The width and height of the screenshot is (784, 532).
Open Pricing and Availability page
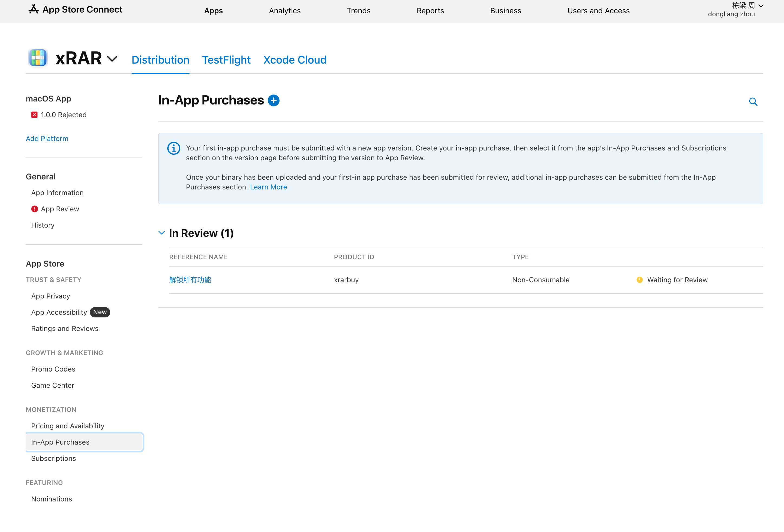[x=67, y=426]
